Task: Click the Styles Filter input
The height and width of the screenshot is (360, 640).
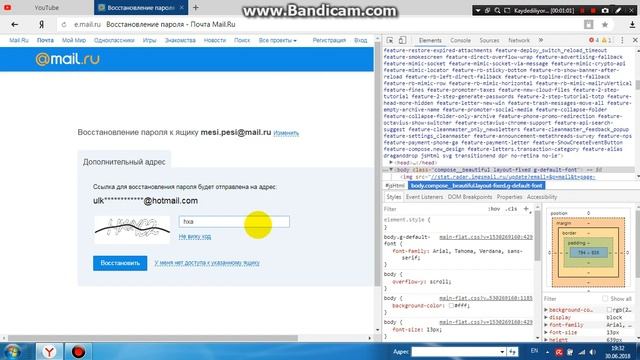Action: (434, 209)
